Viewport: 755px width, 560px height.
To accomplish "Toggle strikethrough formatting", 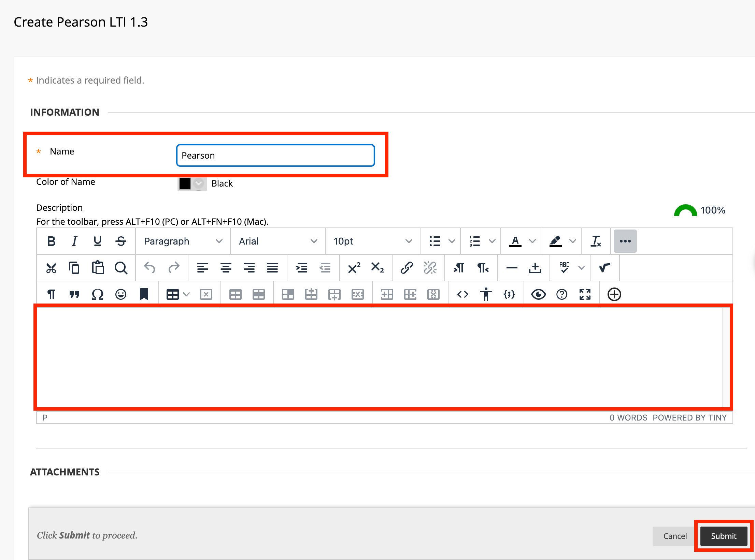I will click(x=121, y=241).
